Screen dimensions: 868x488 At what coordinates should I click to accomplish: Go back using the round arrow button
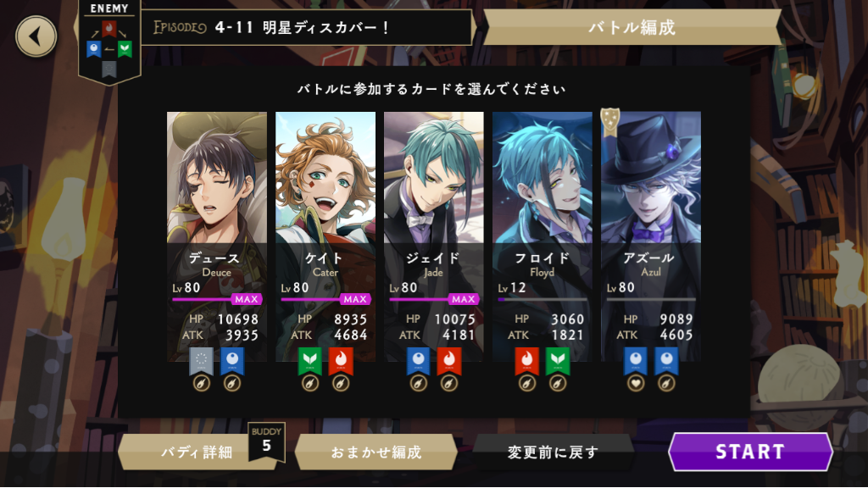[x=36, y=36]
